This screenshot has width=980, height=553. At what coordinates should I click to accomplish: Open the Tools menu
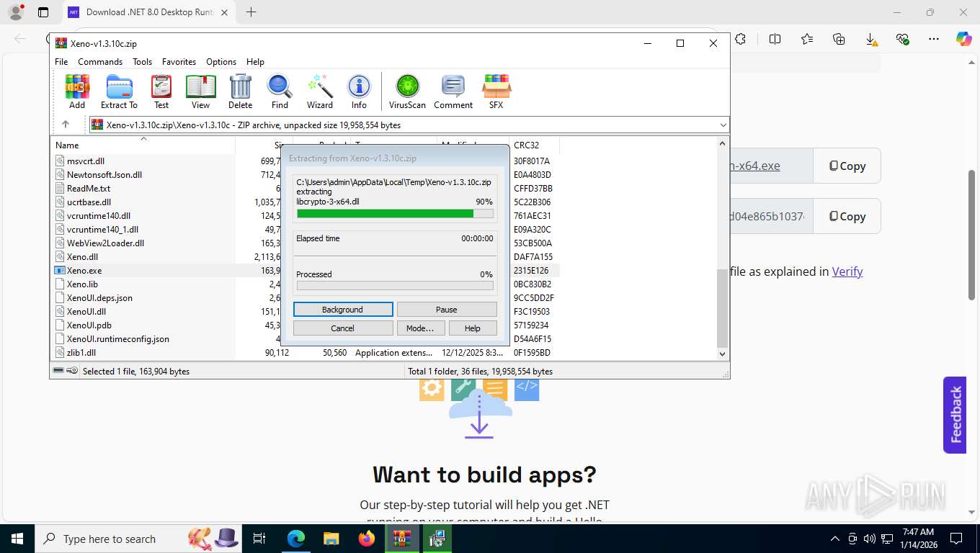[142, 62]
